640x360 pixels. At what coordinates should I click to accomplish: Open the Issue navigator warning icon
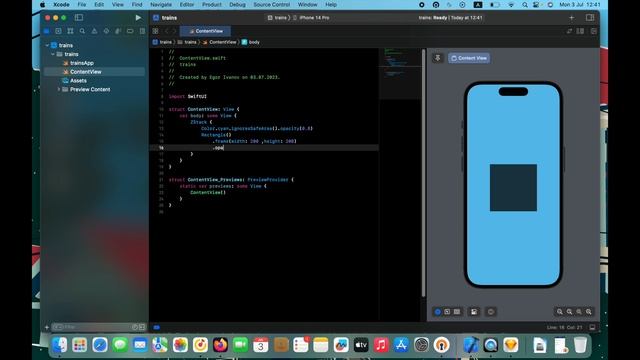tap(94, 31)
